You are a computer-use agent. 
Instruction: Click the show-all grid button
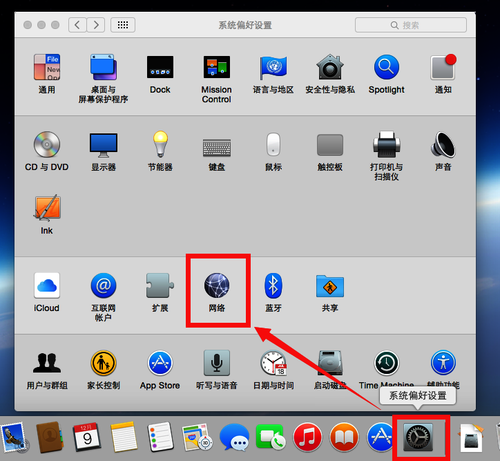click(123, 25)
